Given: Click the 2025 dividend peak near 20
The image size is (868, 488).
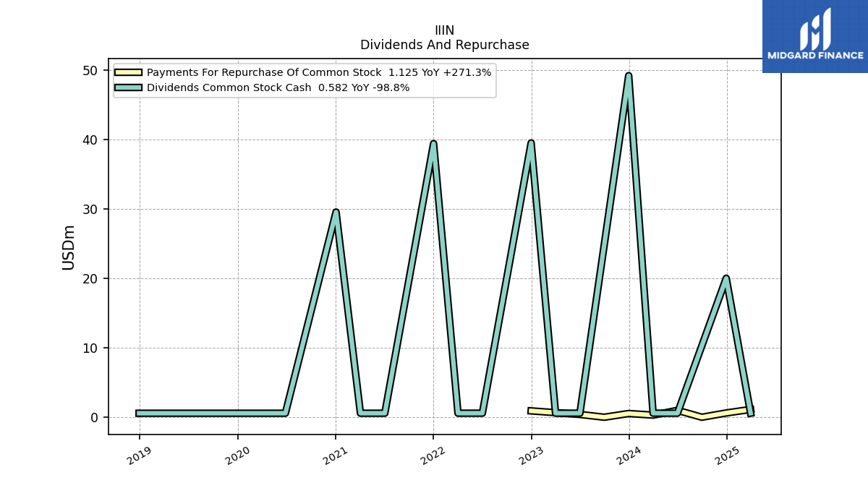Looking at the screenshot, I should [x=726, y=279].
